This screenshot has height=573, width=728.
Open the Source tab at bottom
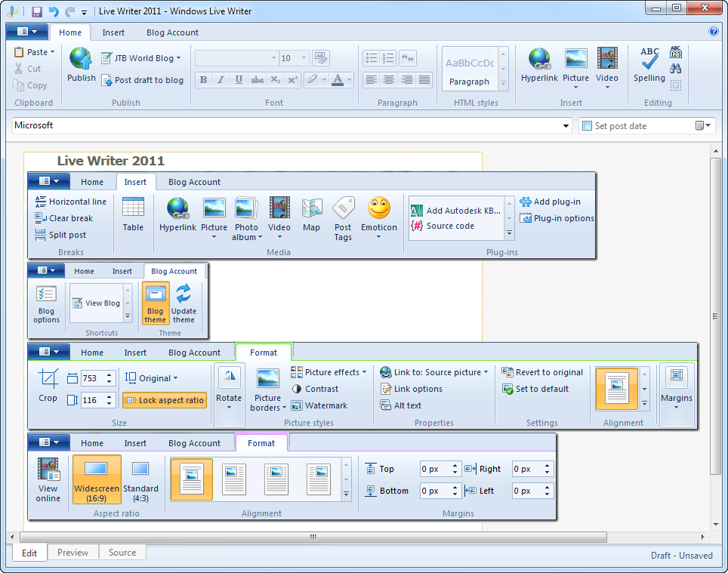[x=122, y=553]
